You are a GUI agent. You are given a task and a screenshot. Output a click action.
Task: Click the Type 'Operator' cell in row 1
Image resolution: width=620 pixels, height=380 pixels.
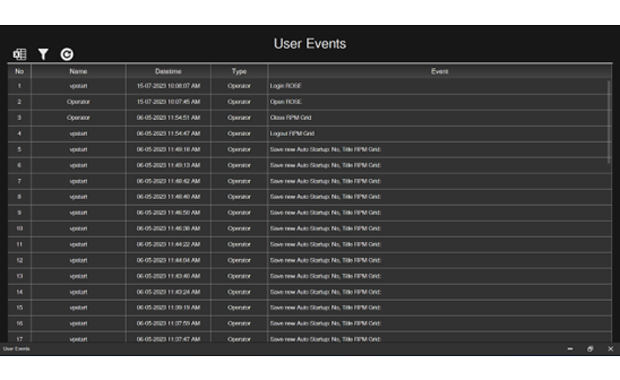pyautogui.click(x=239, y=86)
